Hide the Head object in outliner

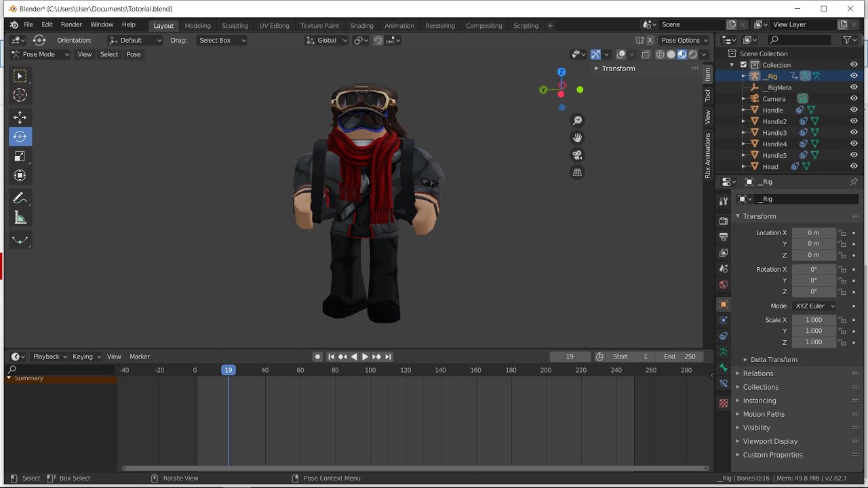pos(854,167)
